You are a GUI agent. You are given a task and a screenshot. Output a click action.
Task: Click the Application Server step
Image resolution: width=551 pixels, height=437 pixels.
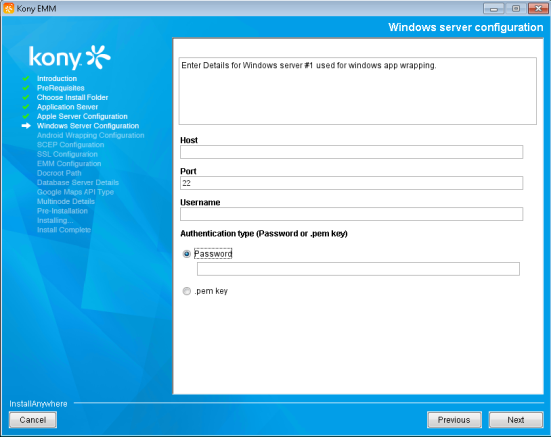67,107
